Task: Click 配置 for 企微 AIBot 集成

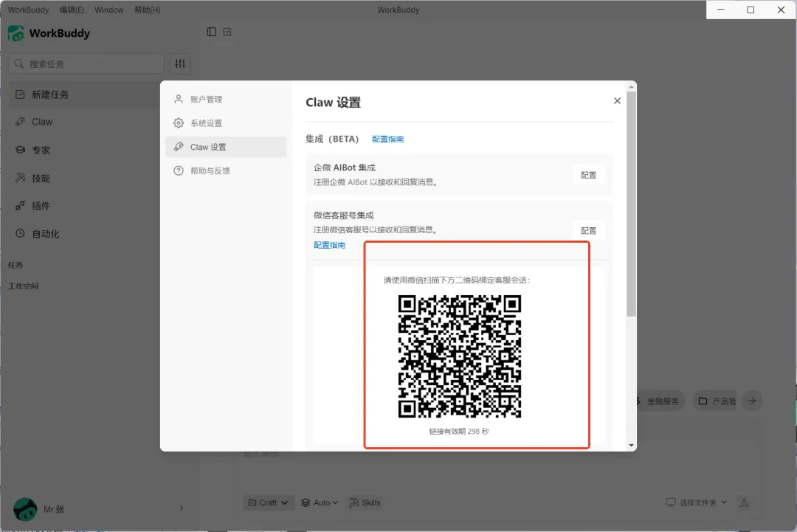Action: coord(589,175)
